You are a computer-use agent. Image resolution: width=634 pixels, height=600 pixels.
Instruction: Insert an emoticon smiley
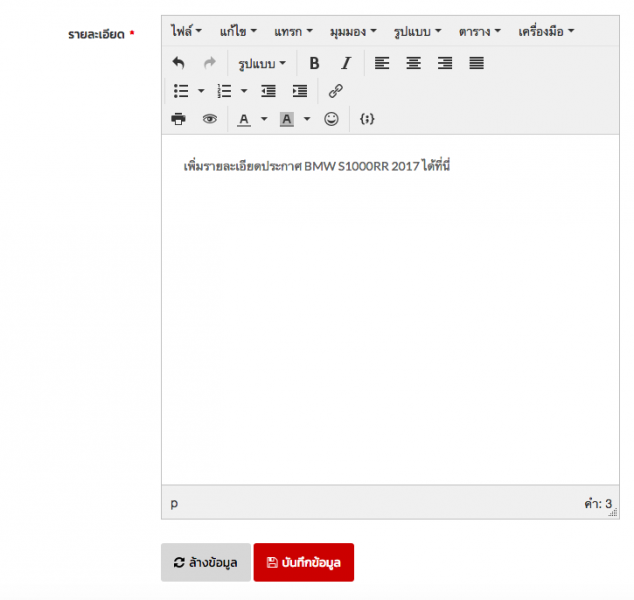[x=331, y=119]
